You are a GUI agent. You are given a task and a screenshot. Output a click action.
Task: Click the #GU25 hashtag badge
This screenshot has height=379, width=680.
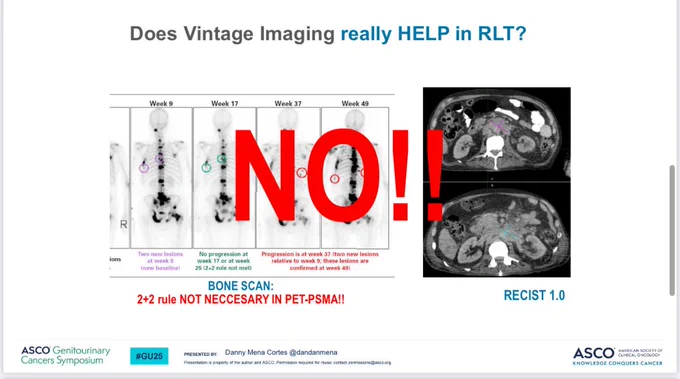click(x=149, y=356)
